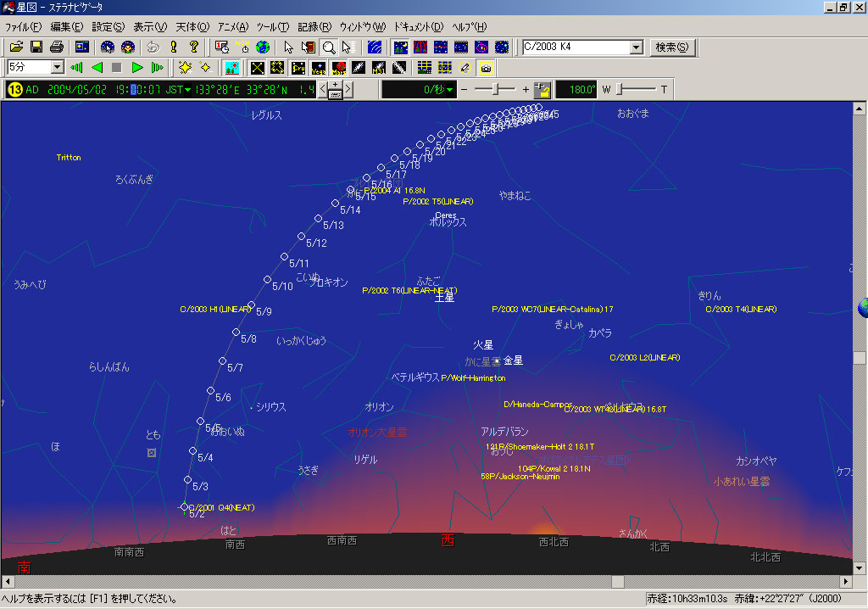Viewport: 868px width, 609px height.
Task: Click the planetarium dome with character icon
Action: 128,47
